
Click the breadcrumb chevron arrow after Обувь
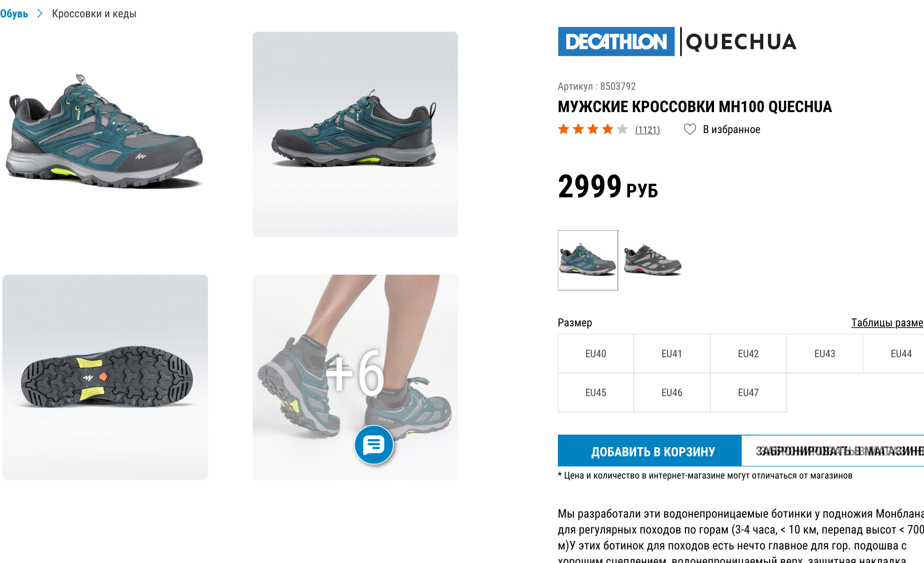pyautogui.click(x=40, y=14)
